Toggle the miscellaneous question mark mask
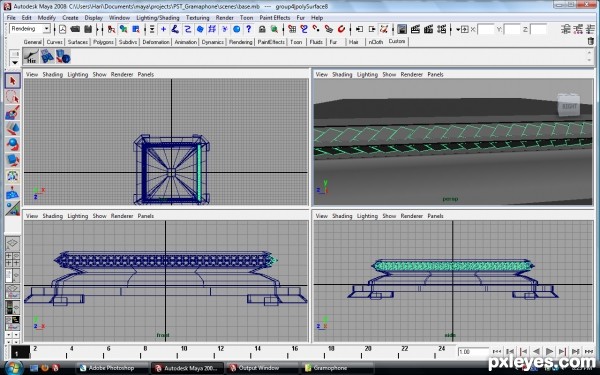Image resolution: width=600 pixels, height=375 pixels. [249, 29]
